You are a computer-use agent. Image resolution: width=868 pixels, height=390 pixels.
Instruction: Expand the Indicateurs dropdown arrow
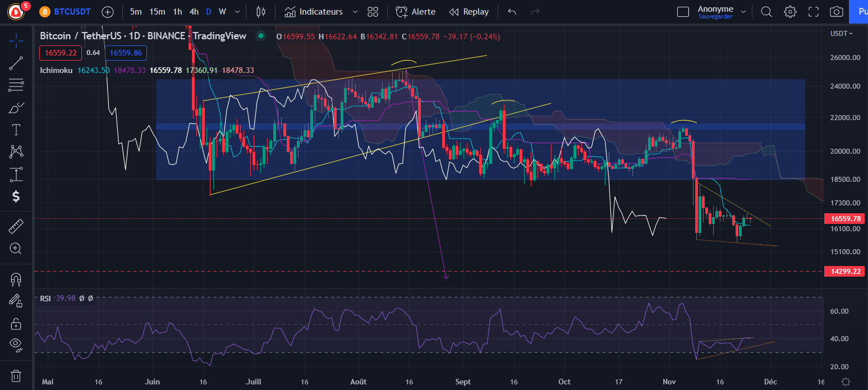[x=354, y=11]
